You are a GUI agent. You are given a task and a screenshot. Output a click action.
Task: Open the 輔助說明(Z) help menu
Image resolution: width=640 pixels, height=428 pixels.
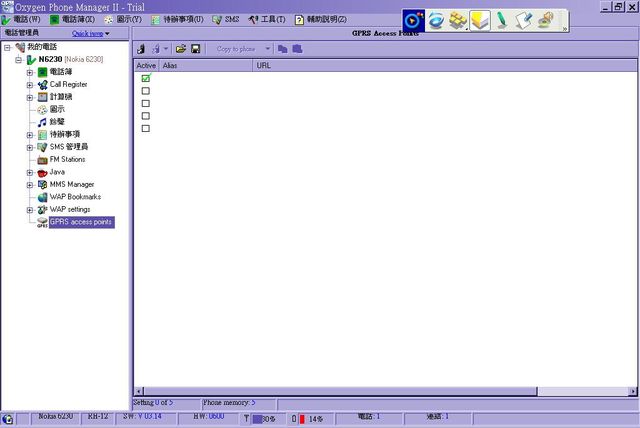coord(321,19)
